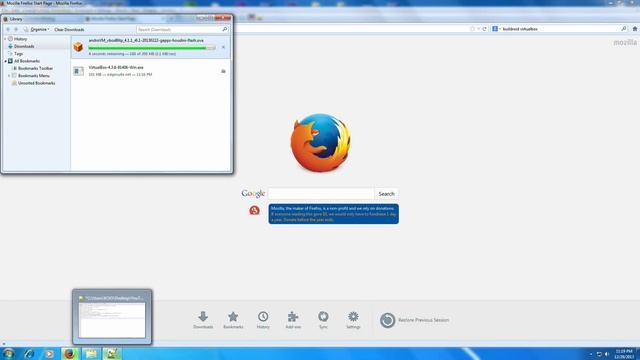Click the bookmark star in Firefox address bar
The image size is (640, 360).
[473, 29]
